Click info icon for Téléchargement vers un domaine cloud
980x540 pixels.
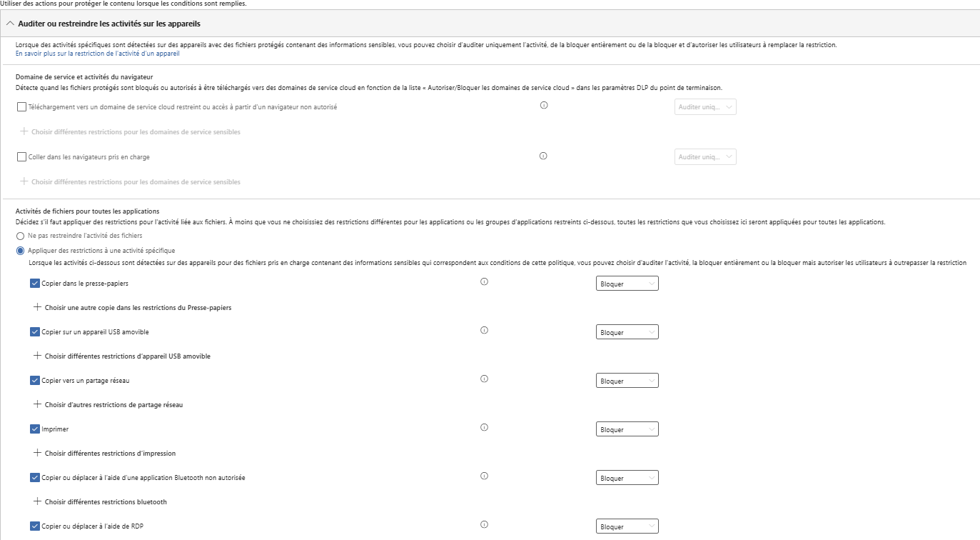coord(543,106)
